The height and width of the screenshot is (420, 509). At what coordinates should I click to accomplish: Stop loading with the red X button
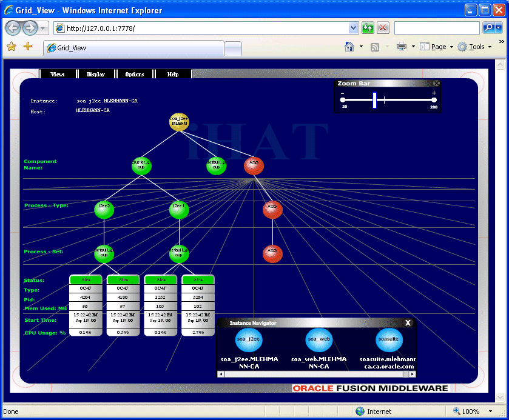(383, 28)
